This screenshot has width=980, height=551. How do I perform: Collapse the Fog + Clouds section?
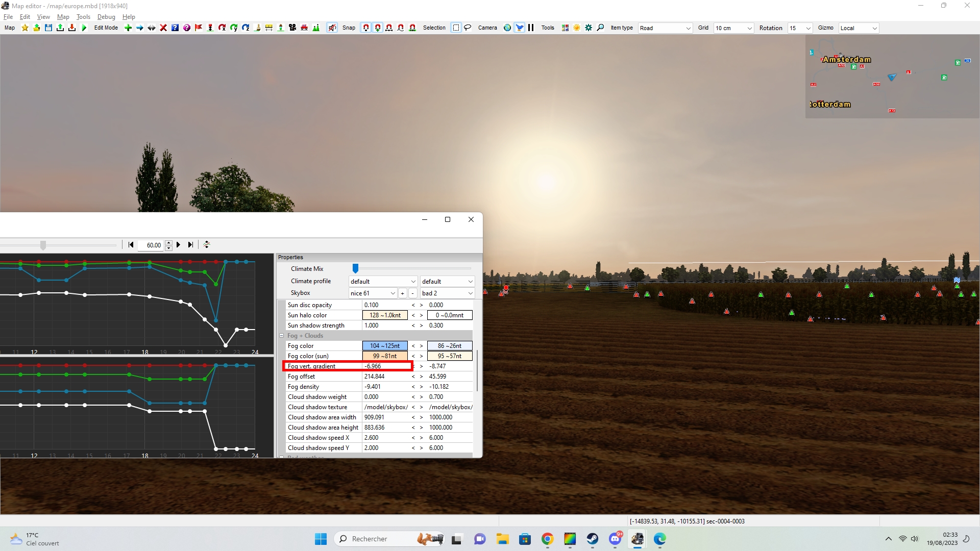[x=281, y=336]
